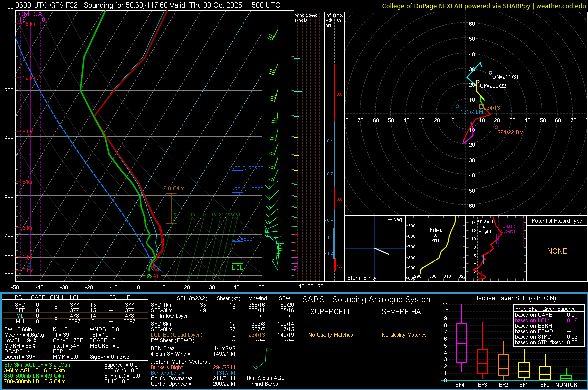Click the College of DuPage NEXLAB credit text
Image resolution: width=588 pixels, height=390 pixels.
pos(484,6)
